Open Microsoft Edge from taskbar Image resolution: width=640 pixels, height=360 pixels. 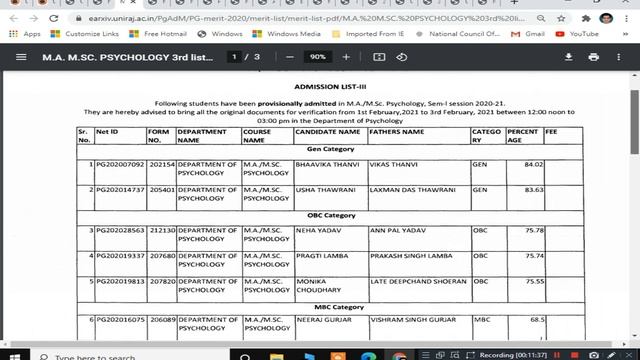tap(369, 356)
